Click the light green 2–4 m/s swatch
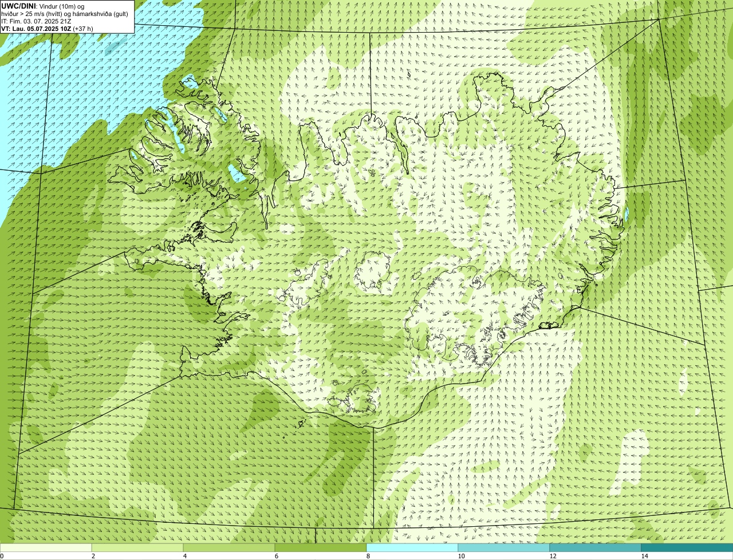 point(137,547)
